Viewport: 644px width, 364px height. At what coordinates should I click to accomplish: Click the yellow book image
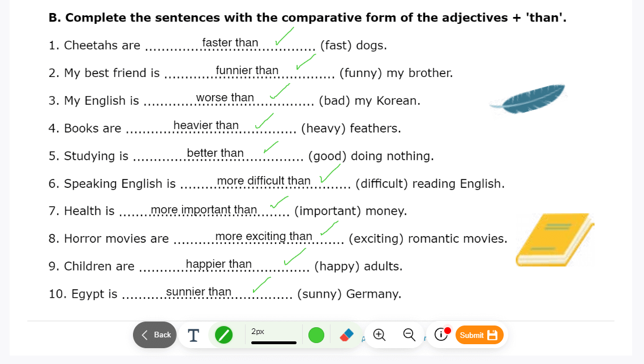[555, 239]
